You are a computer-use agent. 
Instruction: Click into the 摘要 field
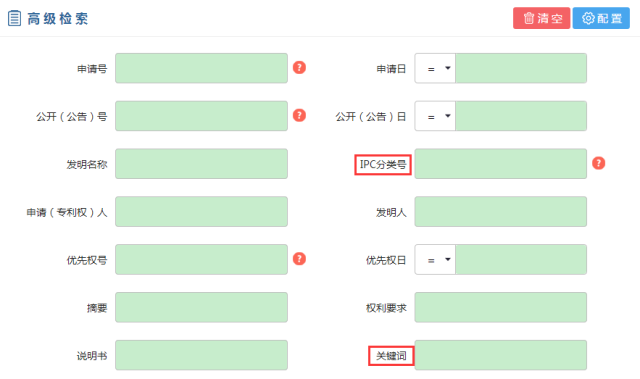pos(201,307)
